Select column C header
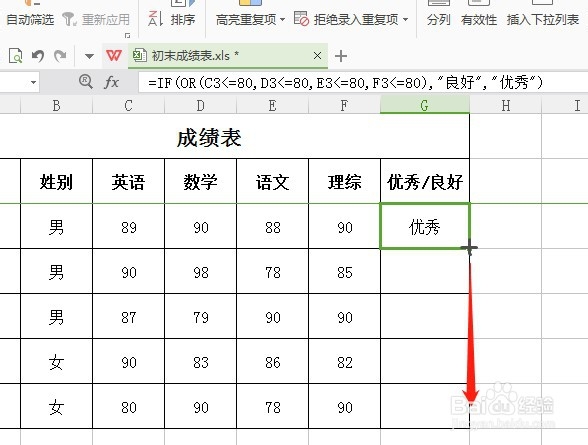Viewport: 588px width, 445px height. coord(128,105)
